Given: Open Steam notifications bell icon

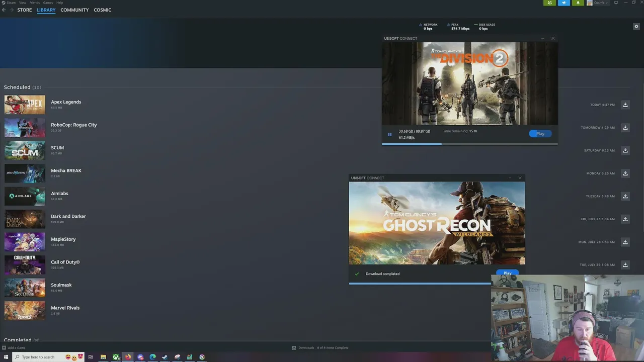Looking at the screenshot, I should (578, 3).
